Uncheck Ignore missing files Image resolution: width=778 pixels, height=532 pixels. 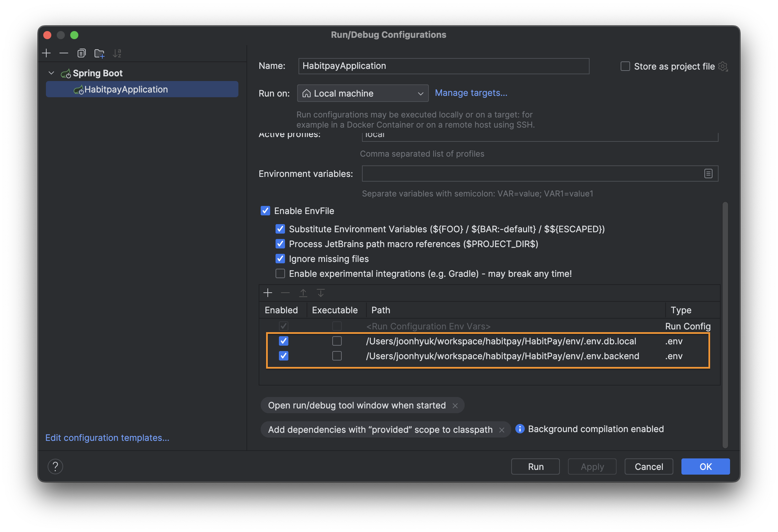point(280,259)
